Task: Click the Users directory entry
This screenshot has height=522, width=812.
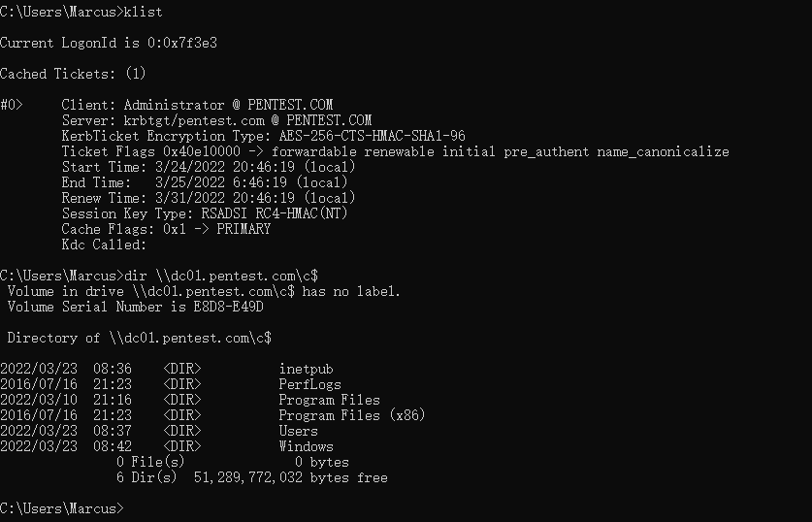Action: pyautogui.click(x=159, y=432)
